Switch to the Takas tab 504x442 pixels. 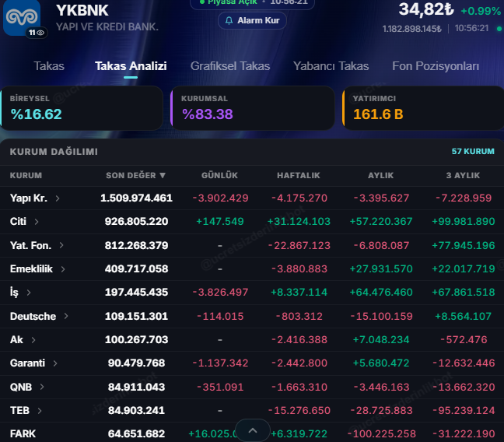[x=49, y=66]
